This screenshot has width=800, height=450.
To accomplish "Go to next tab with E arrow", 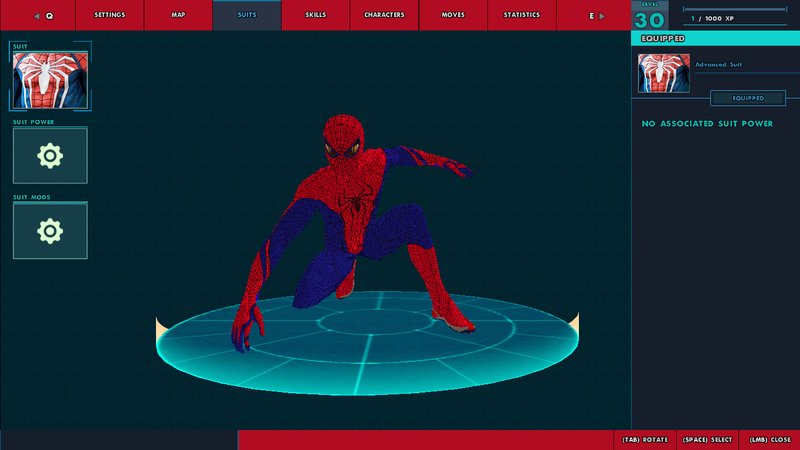I will point(596,16).
